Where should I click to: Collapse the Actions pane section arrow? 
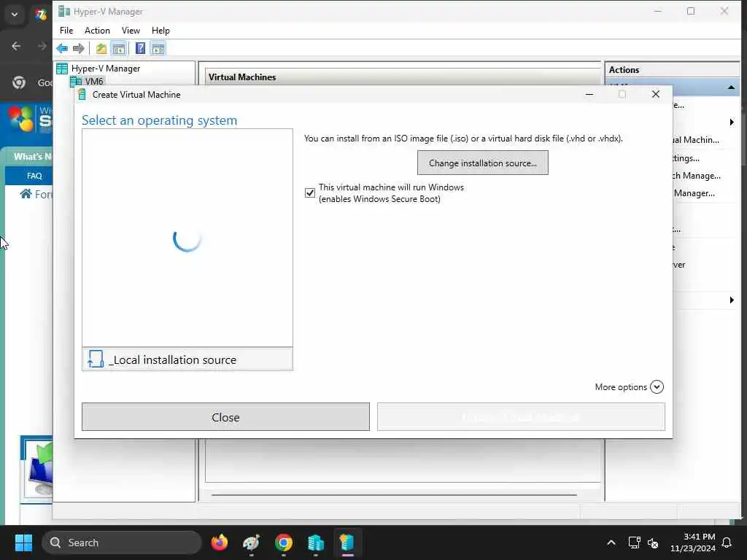click(731, 87)
